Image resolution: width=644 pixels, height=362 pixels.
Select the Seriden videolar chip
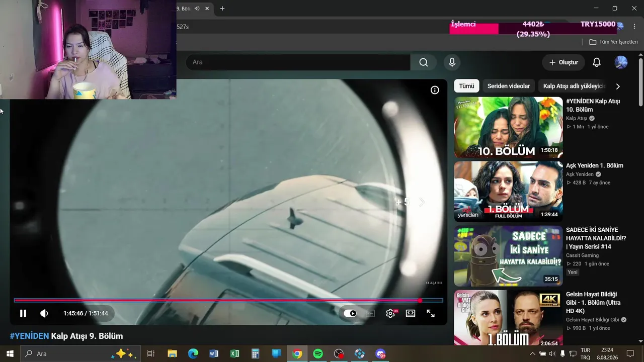(x=509, y=86)
